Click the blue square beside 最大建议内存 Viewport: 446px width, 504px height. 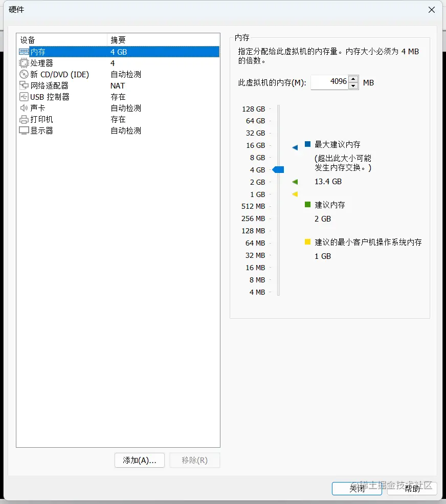tap(307, 144)
